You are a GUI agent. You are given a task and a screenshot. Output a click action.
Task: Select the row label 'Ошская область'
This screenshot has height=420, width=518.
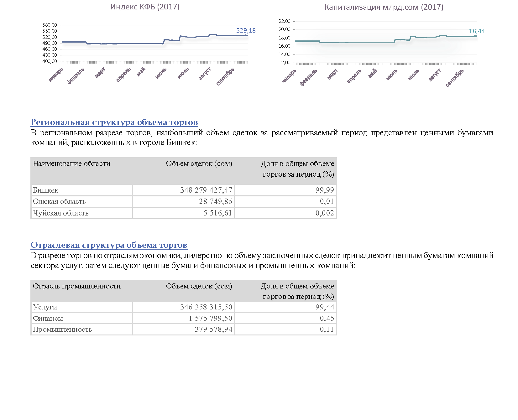click(59, 201)
